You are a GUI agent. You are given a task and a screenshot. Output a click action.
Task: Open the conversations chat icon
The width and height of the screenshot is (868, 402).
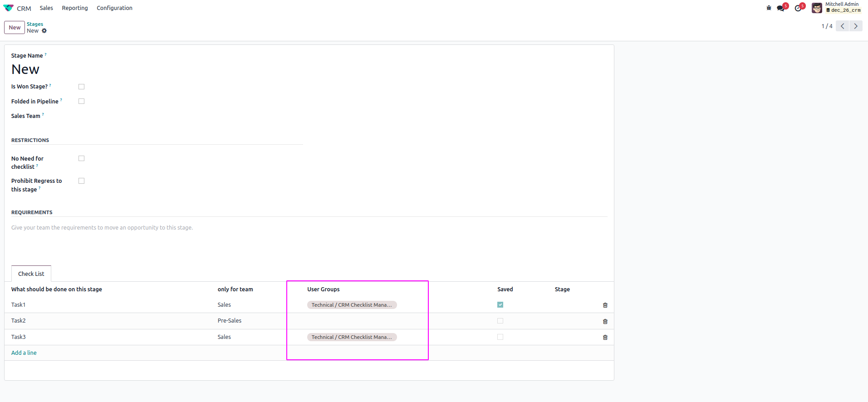point(780,8)
